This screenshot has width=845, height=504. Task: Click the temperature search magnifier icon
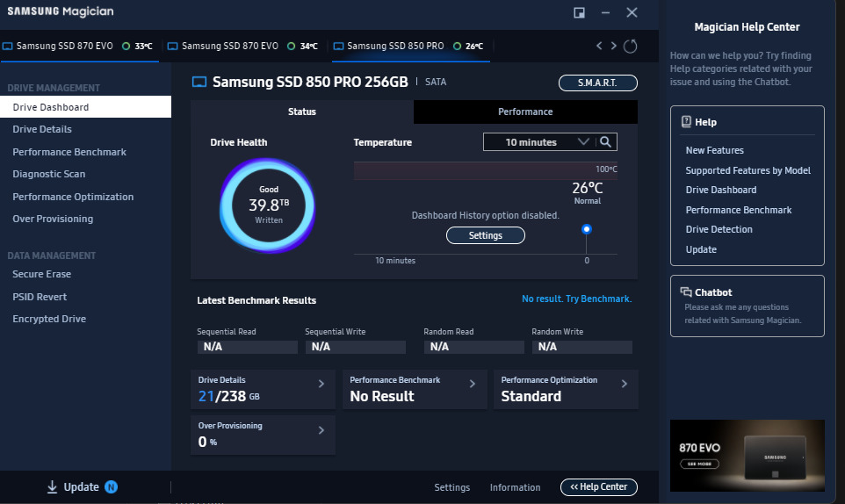coord(606,141)
